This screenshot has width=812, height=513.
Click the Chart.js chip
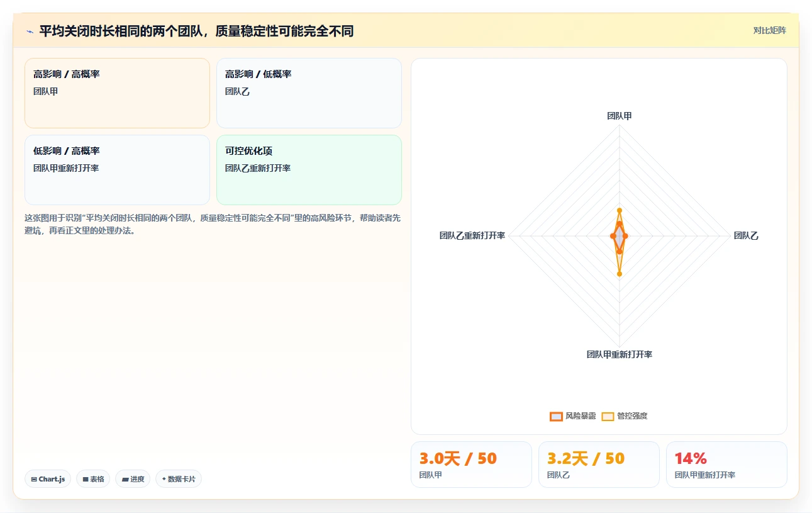48,479
